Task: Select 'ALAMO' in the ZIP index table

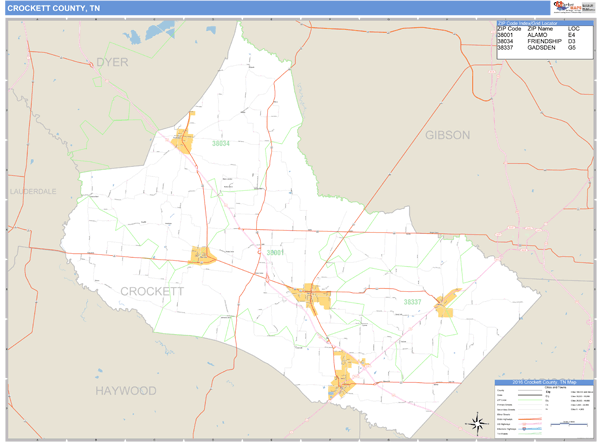Action: tap(537, 35)
